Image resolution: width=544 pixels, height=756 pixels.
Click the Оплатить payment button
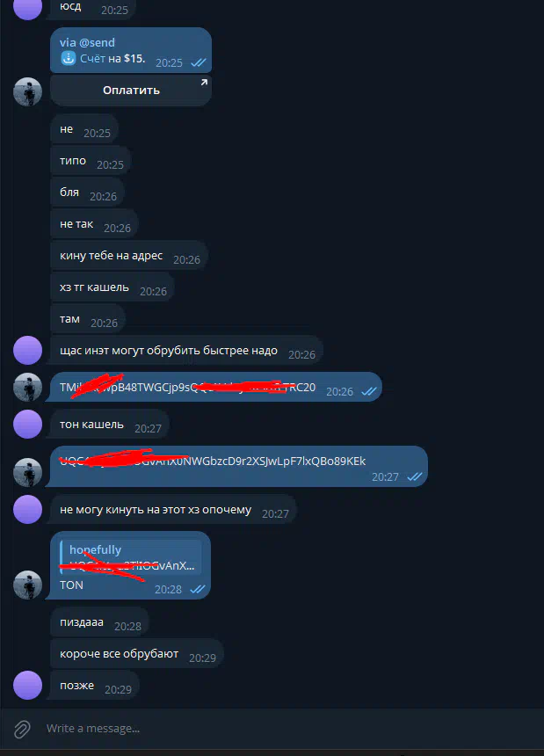click(131, 91)
